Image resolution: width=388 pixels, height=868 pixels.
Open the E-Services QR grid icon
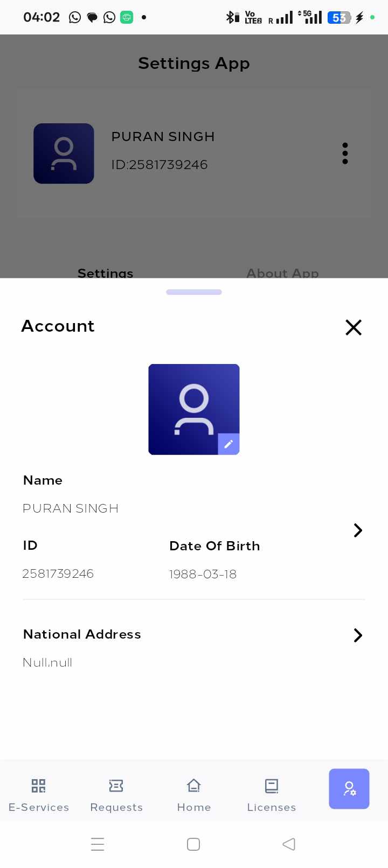[x=38, y=786]
